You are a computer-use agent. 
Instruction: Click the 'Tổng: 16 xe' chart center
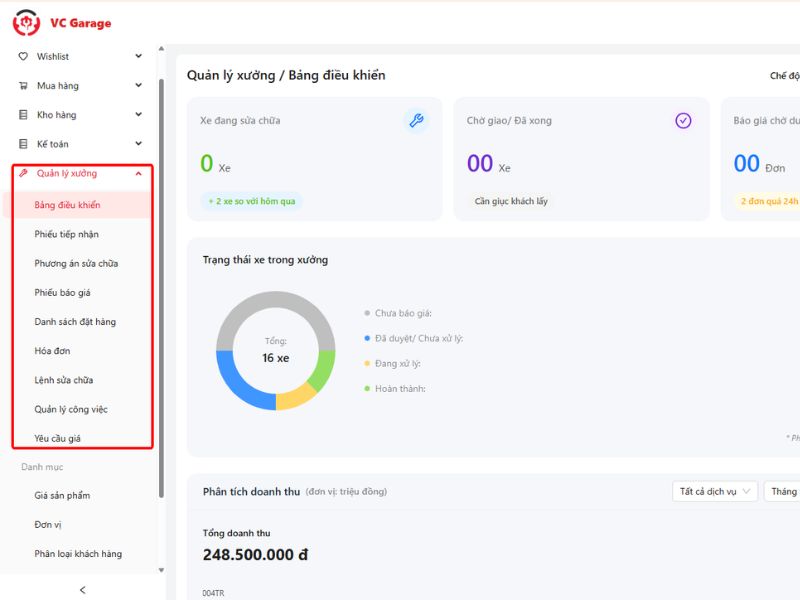click(276, 351)
